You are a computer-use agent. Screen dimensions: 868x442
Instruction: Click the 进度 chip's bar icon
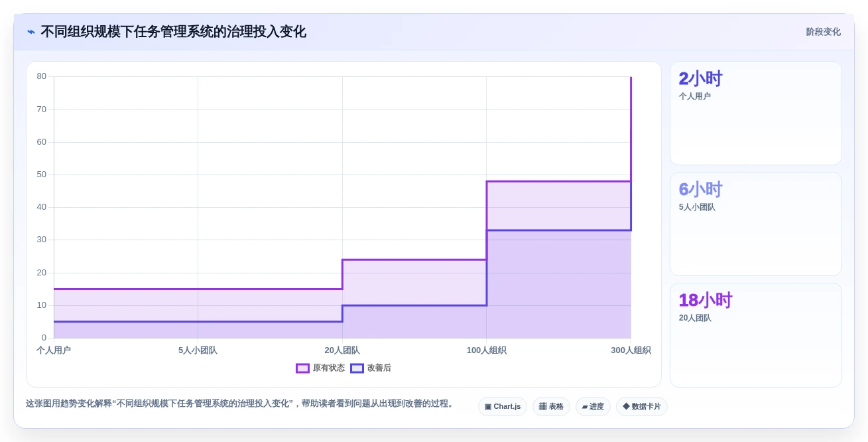point(585,407)
